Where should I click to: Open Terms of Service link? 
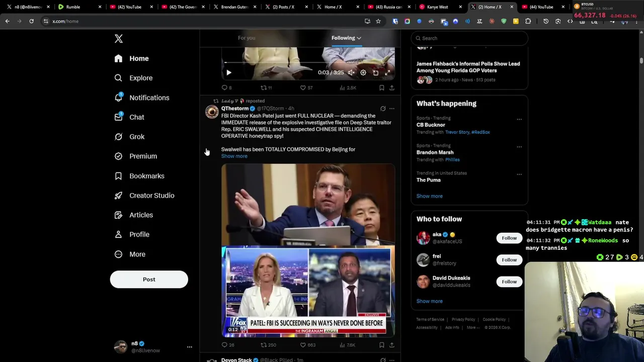430,319
